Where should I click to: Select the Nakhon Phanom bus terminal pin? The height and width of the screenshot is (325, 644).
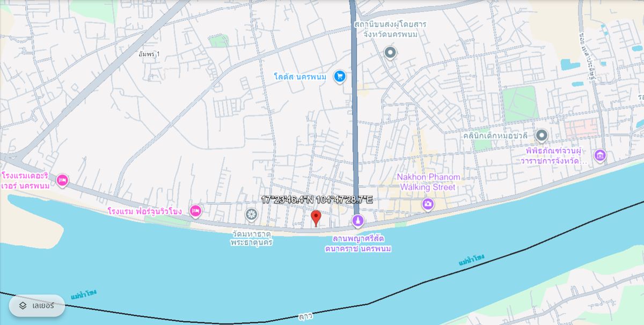pyautogui.click(x=390, y=53)
